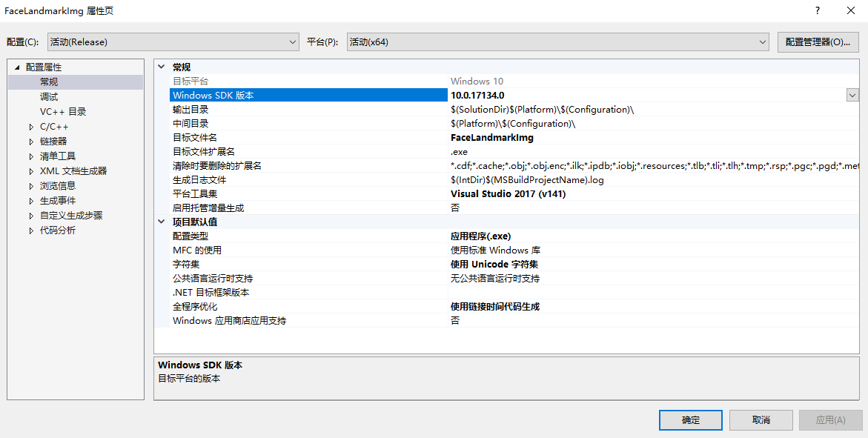Expand the 生成事件 tree node
This screenshot has height=438, width=868.
coord(31,201)
